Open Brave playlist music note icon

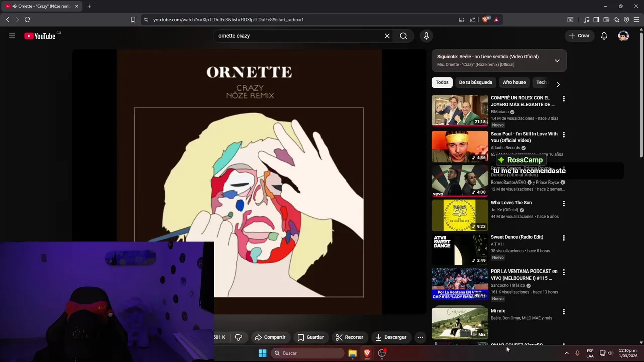coord(586,19)
